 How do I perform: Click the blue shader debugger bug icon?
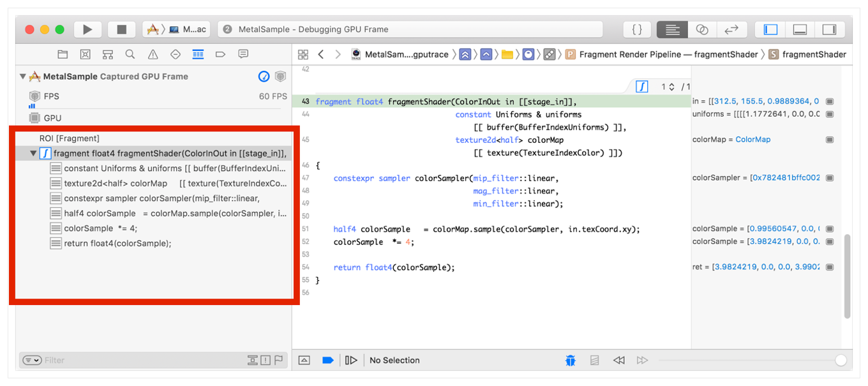571,360
